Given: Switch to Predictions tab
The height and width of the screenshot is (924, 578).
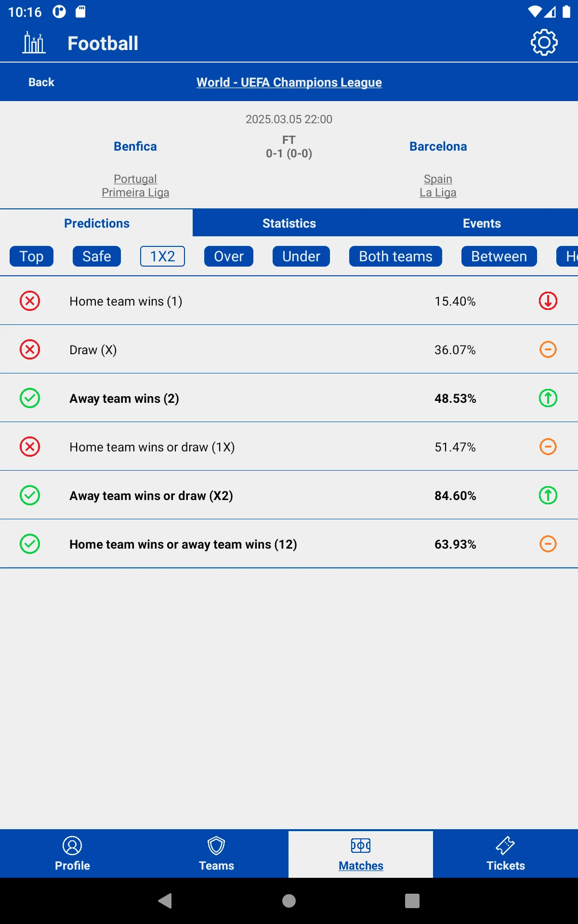Looking at the screenshot, I should [96, 223].
